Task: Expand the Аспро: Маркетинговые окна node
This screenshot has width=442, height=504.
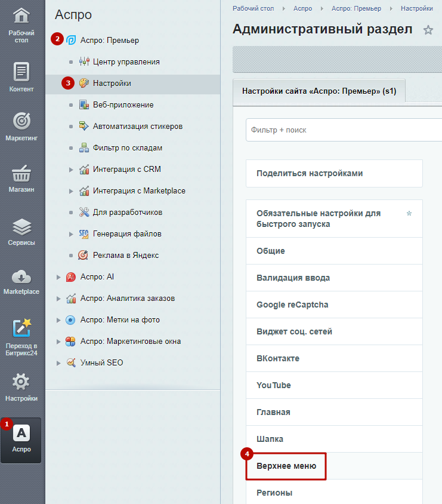Action: click(x=58, y=342)
